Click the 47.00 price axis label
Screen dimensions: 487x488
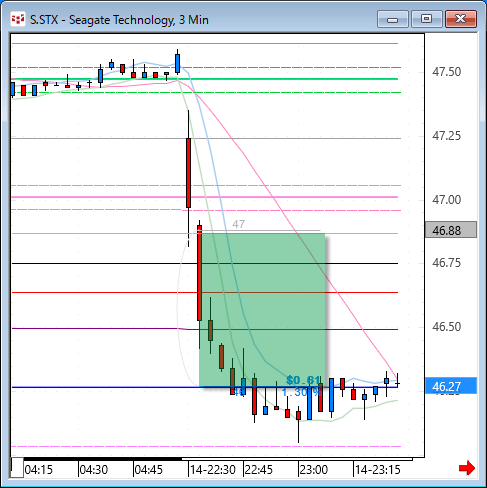coord(446,200)
